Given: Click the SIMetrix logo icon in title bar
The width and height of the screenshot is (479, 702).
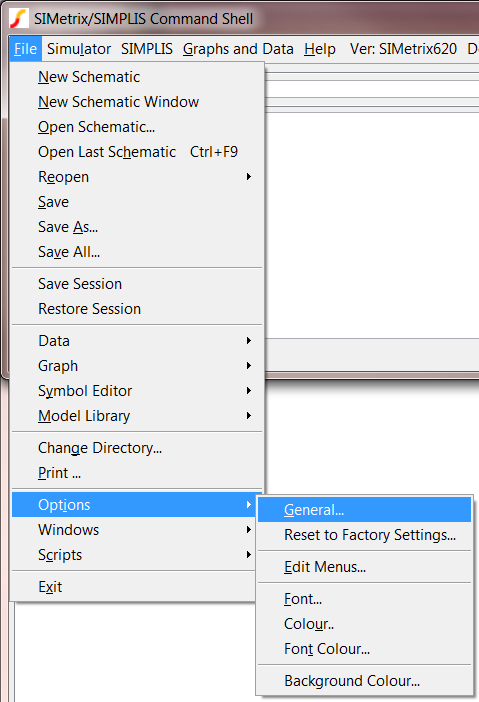Looking at the screenshot, I should click(x=18, y=18).
